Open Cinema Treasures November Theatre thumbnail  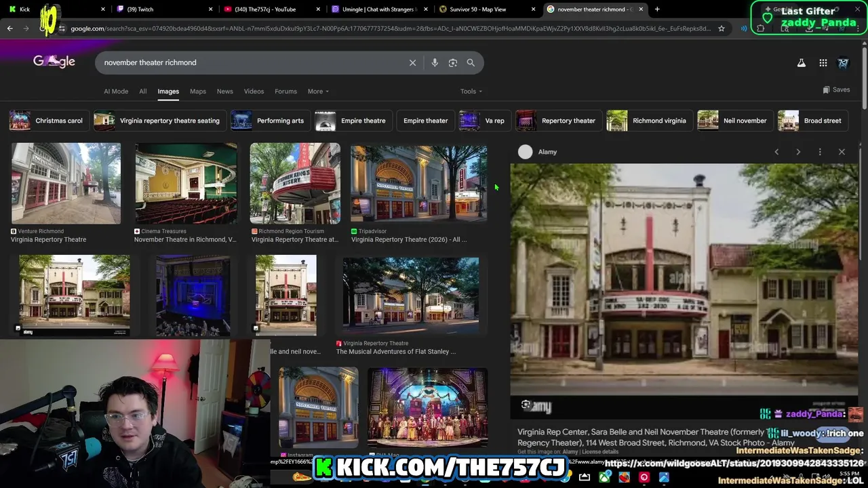coord(186,184)
